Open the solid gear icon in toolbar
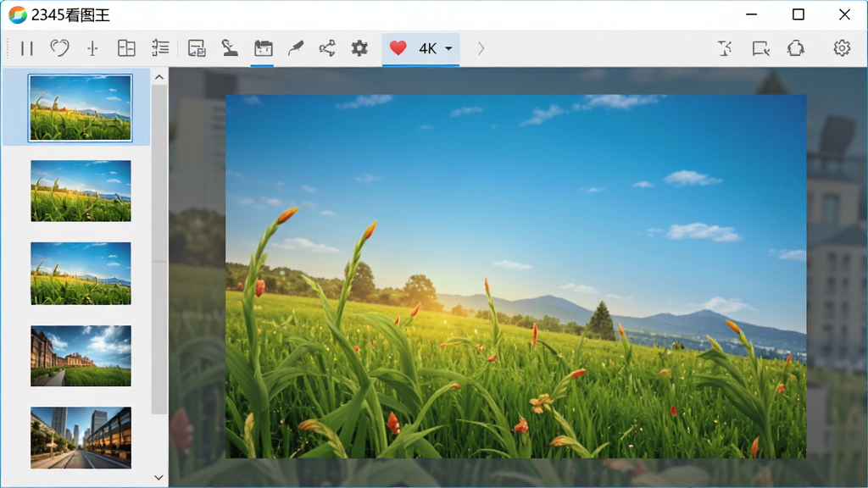 point(359,48)
